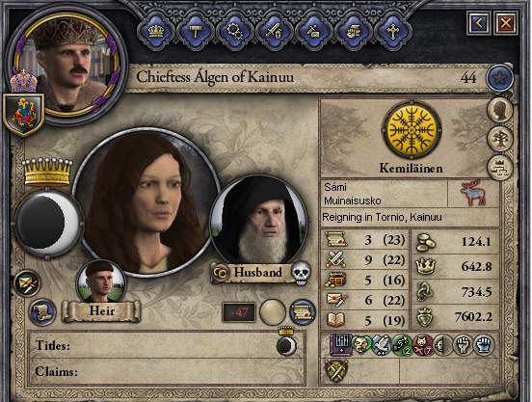Image resolution: width=532 pixels, height=402 pixels.
Task: Click the -47 opinion value
Action: pyautogui.click(x=239, y=311)
